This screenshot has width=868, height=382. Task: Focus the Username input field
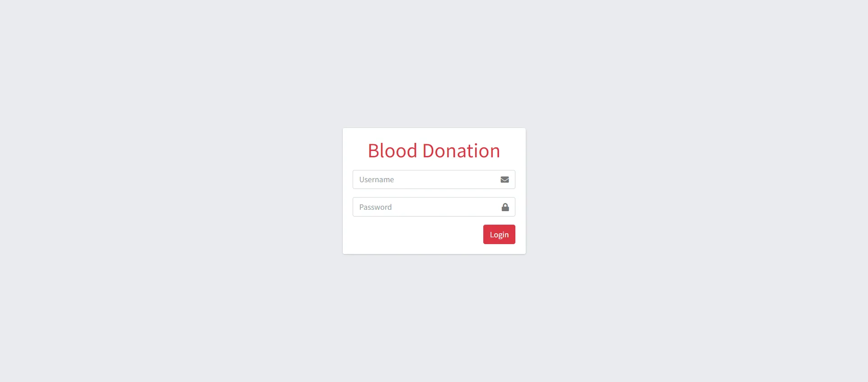click(x=434, y=179)
